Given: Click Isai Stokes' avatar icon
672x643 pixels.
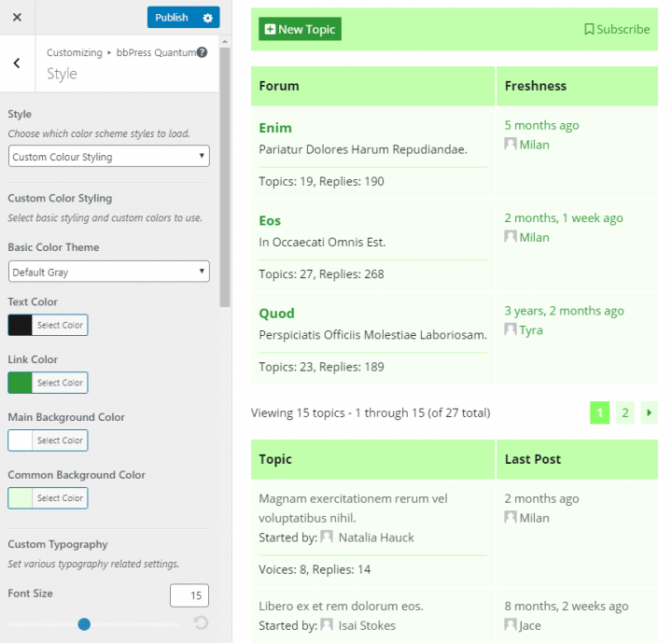Looking at the screenshot, I should (327, 625).
